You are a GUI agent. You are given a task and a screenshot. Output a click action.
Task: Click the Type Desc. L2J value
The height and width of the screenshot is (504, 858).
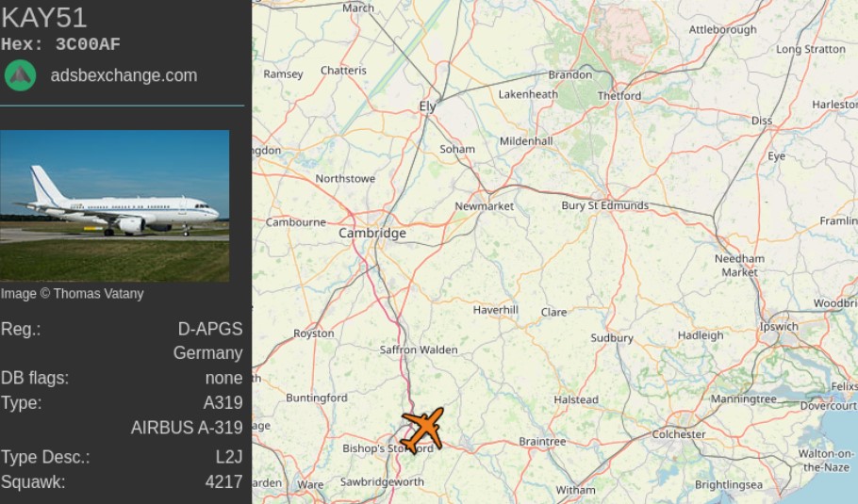229,457
